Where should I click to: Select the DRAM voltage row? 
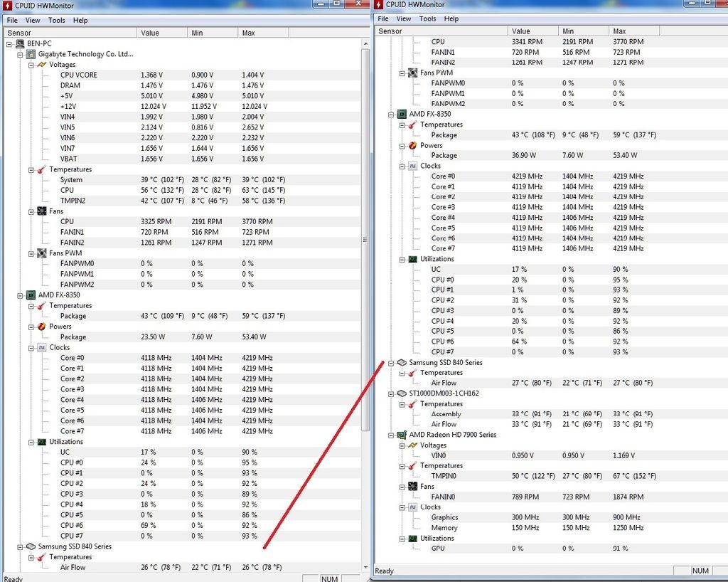210,85
